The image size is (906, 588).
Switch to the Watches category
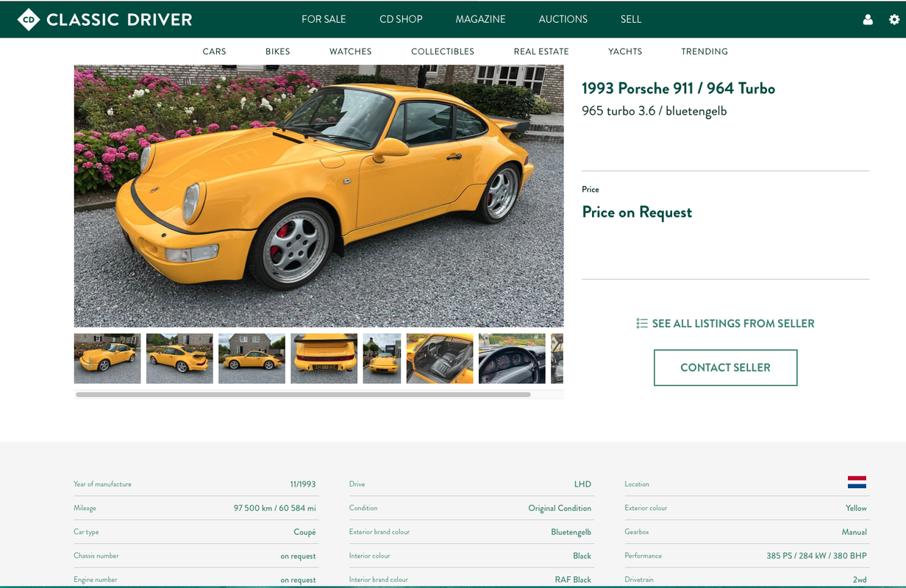(x=350, y=51)
